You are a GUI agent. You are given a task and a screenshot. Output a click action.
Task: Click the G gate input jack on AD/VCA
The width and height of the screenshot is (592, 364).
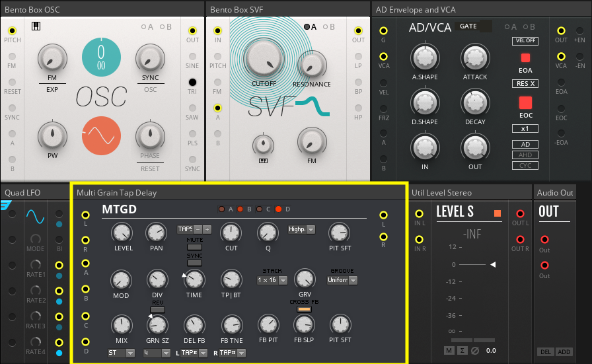click(383, 30)
